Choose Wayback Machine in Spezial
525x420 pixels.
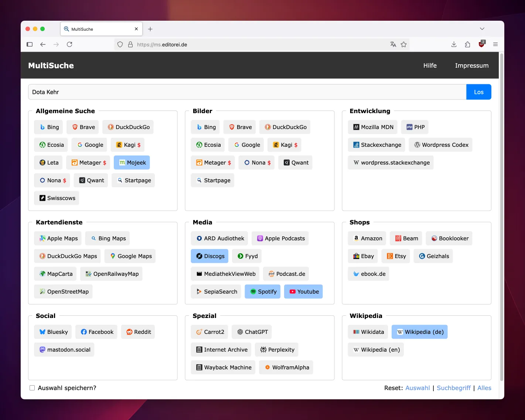[x=223, y=367]
